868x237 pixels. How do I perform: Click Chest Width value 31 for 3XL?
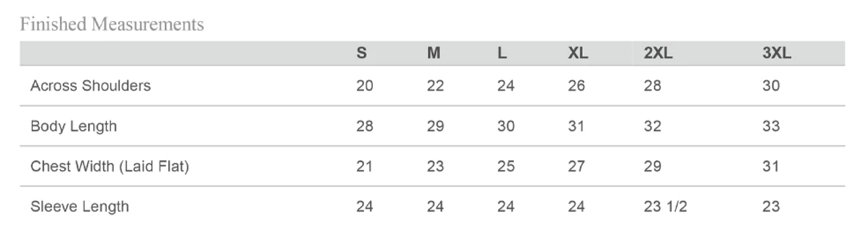pyautogui.click(x=771, y=166)
